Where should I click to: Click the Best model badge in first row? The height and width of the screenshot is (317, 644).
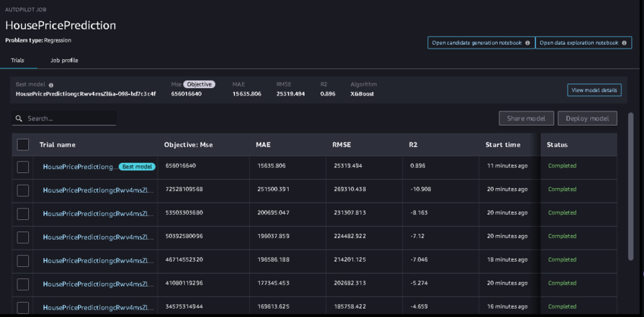click(x=137, y=167)
